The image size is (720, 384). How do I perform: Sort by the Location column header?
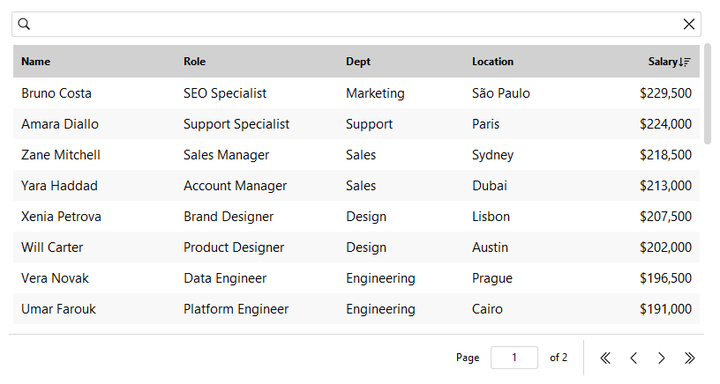(493, 62)
